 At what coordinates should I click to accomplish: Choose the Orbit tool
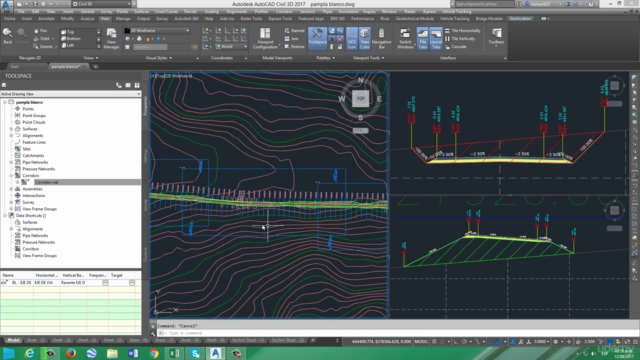click(42, 38)
